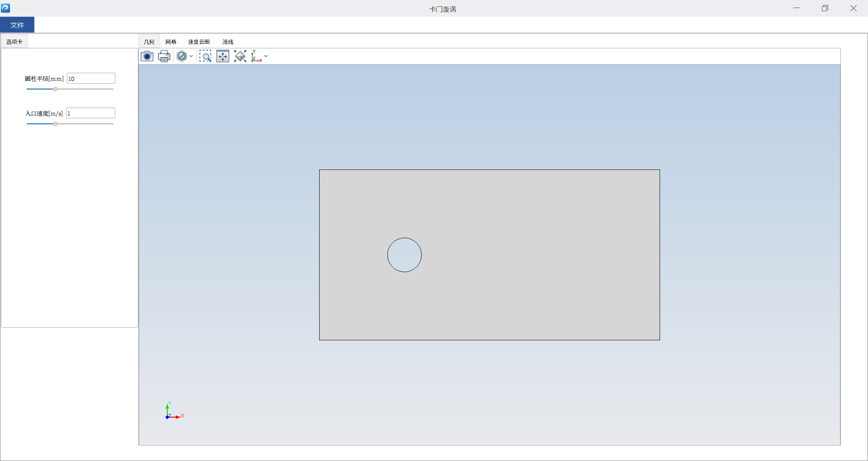The height and width of the screenshot is (461, 868).
Task: Open the 文件 menu
Action: [x=17, y=25]
